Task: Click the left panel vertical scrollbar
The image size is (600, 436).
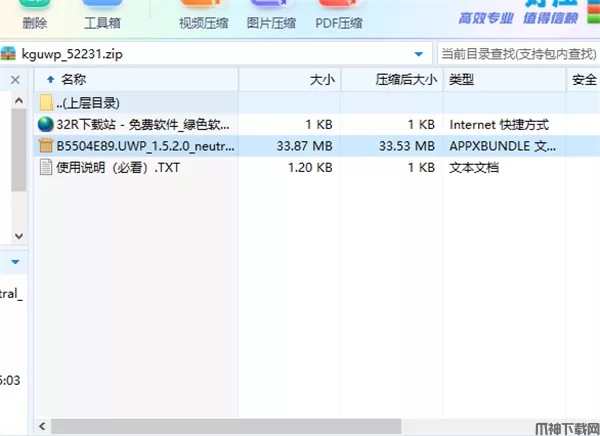Action: tap(18, 150)
